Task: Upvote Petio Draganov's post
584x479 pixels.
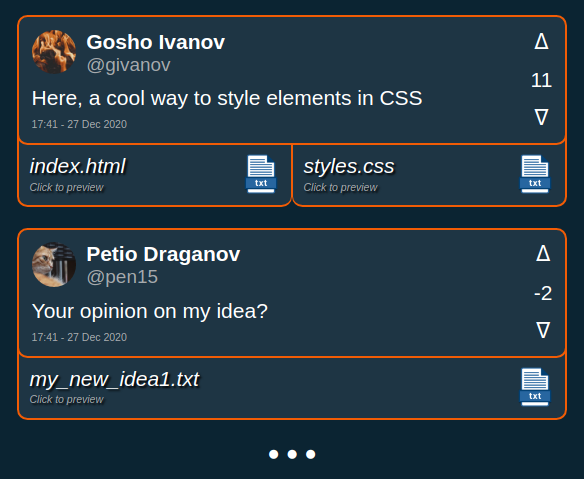Action: (x=543, y=254)
